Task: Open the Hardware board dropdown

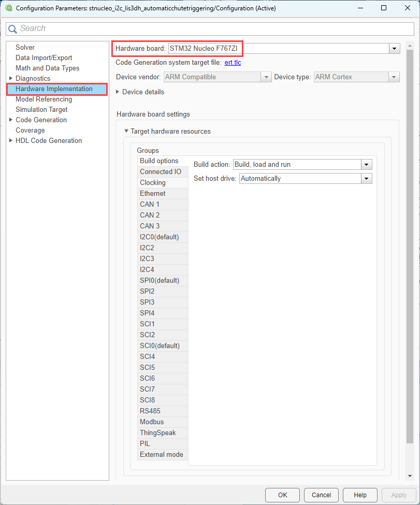Action: (x=394, y=48)
